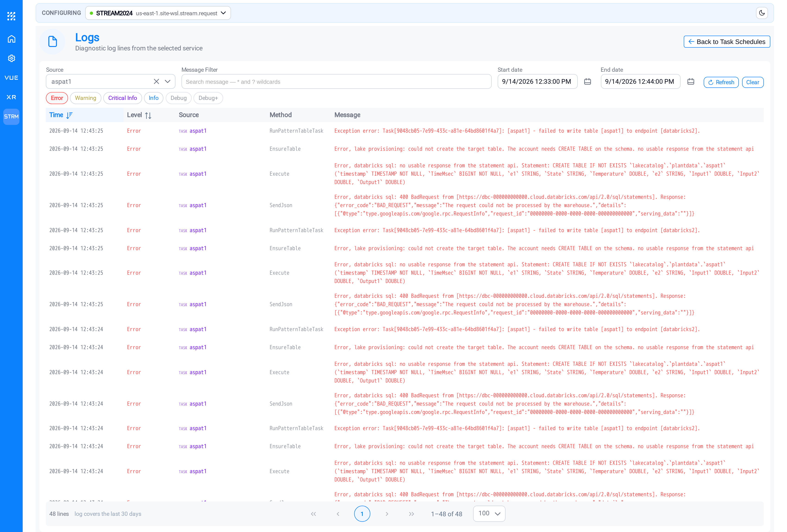Toggle the Error level filter

click(x=57, y=98)
